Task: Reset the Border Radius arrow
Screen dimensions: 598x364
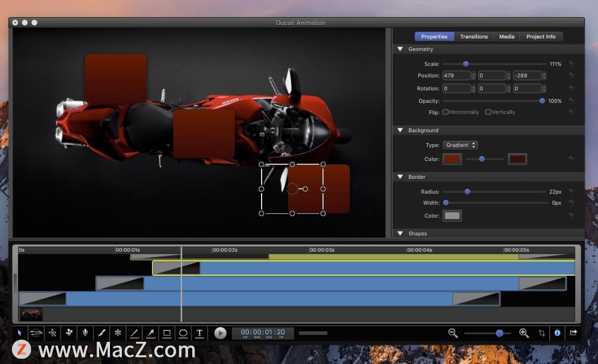Action: coord(571,191)
